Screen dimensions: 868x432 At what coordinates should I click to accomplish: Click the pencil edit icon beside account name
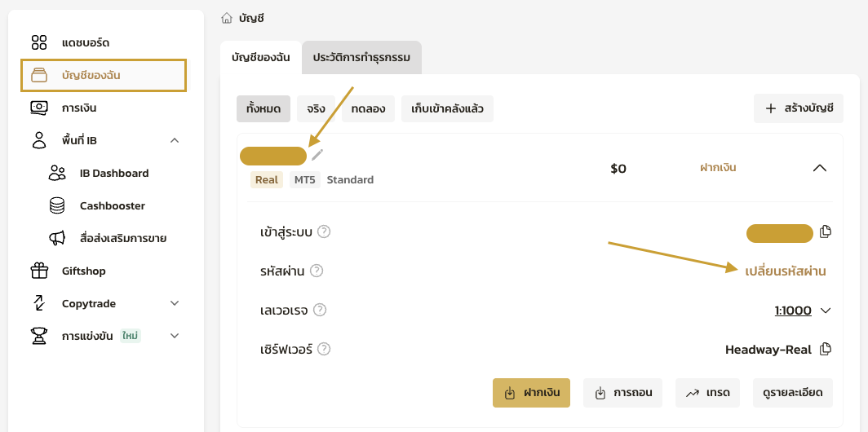click(x=317, y=155)
